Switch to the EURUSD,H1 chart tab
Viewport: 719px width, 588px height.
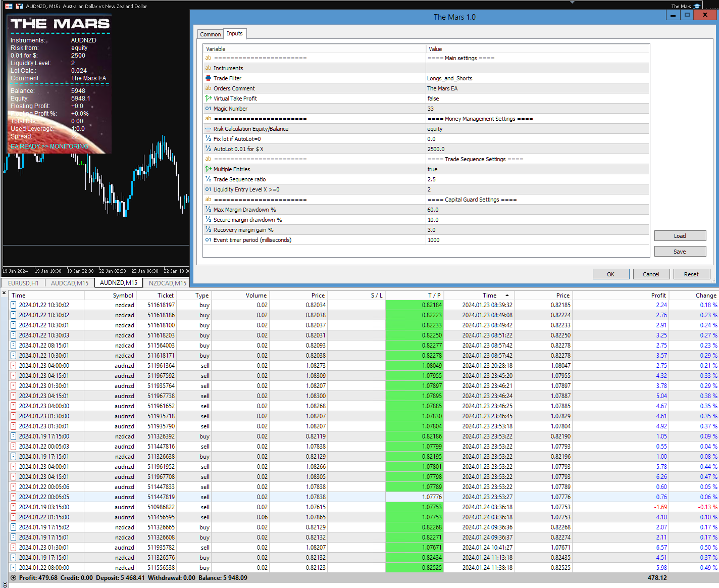[x=23, y=283]
